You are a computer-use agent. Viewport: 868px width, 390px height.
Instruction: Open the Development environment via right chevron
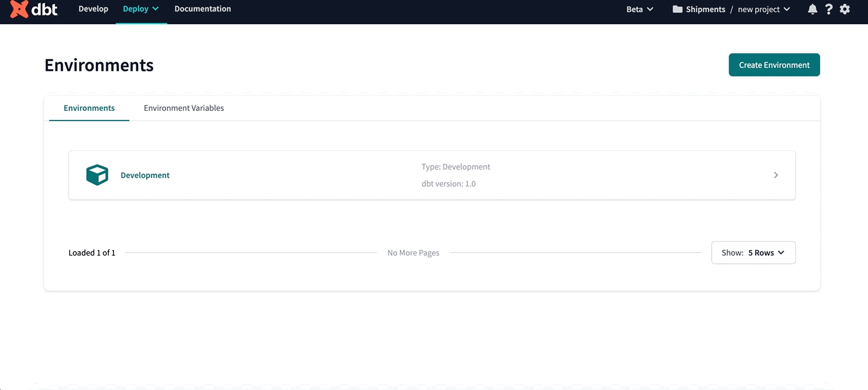[x=776, y=174]
